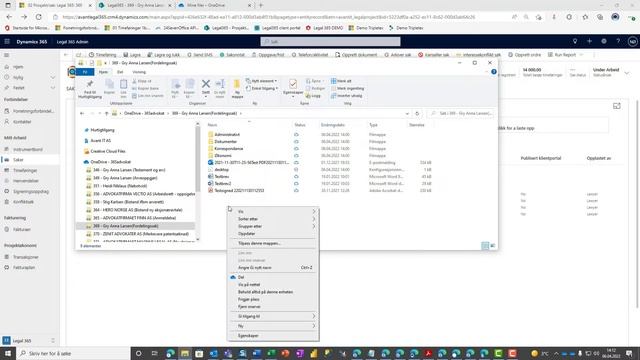Click the Dynamics help question-mark icon
The height and width of the screenshot is (360, 640).
(618, 42)
